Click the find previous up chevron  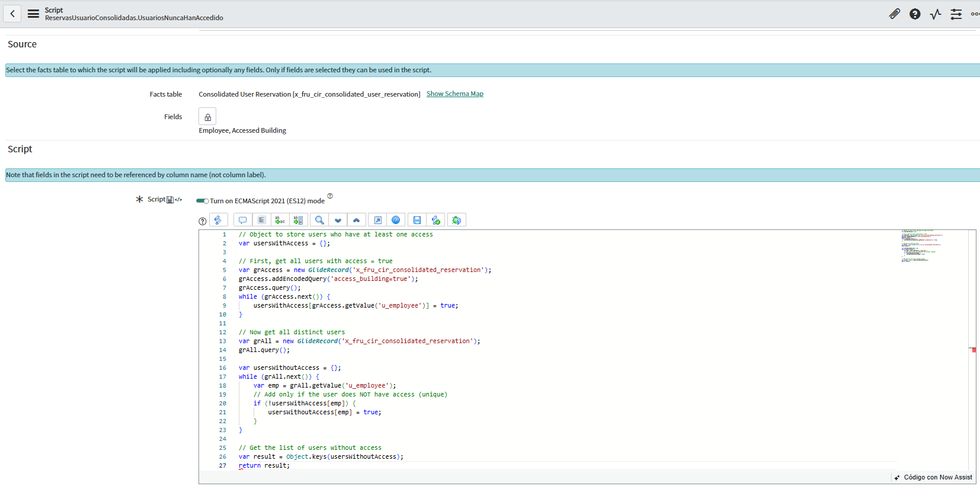click(x=356, y=220)
